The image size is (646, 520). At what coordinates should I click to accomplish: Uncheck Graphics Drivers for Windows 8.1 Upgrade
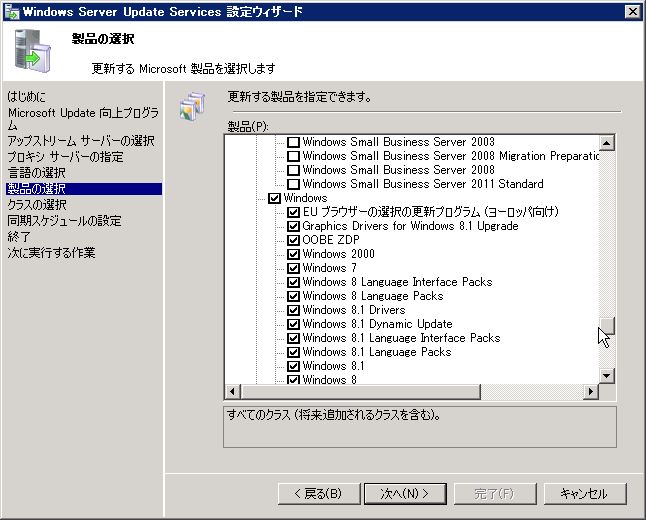tap(293, 226)
